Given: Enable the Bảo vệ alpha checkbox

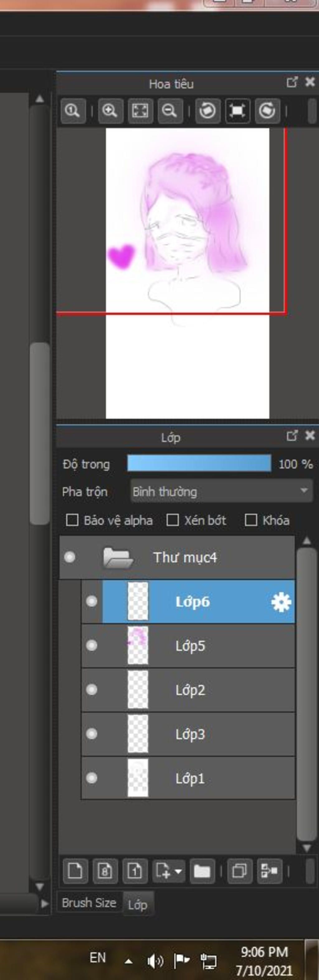Looking at the screenshot, I should (72, 520).
